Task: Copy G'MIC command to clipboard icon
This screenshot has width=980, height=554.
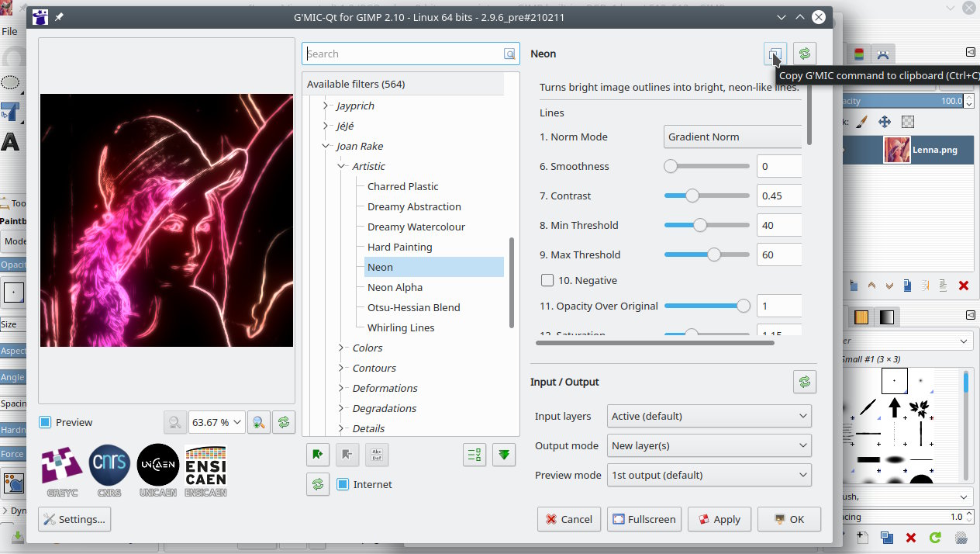Action: click(775, 54)
